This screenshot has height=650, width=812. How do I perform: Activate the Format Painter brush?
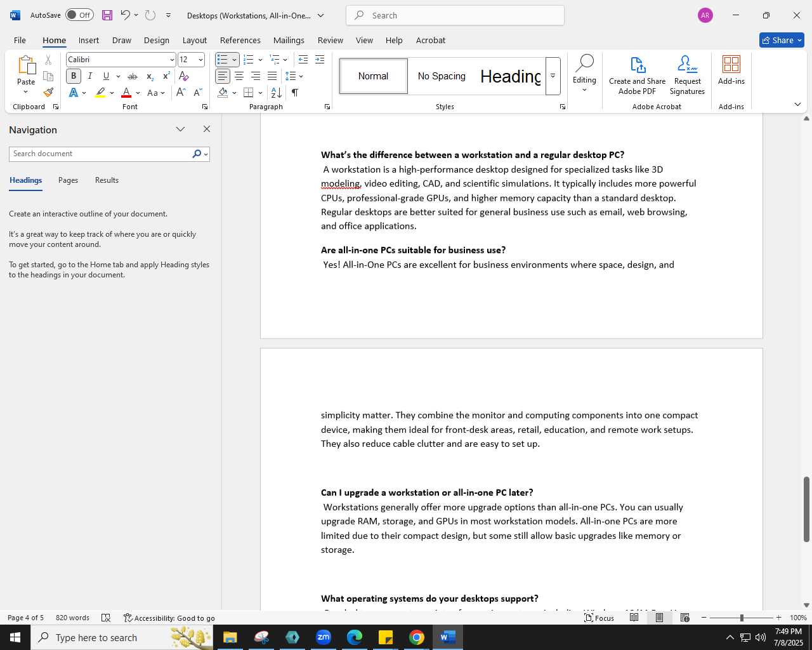pos(48,93)
